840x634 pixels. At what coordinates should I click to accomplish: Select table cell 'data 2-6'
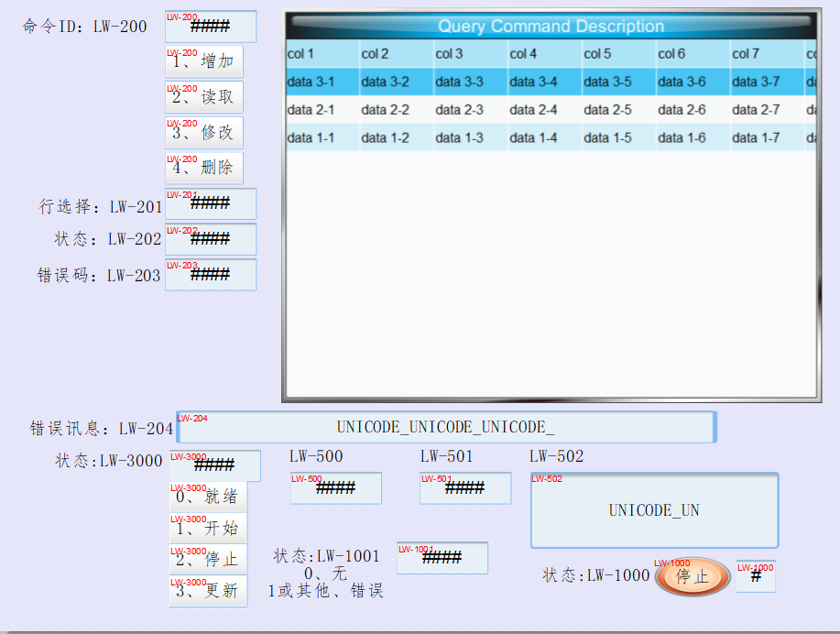click(x=693, y=110)
